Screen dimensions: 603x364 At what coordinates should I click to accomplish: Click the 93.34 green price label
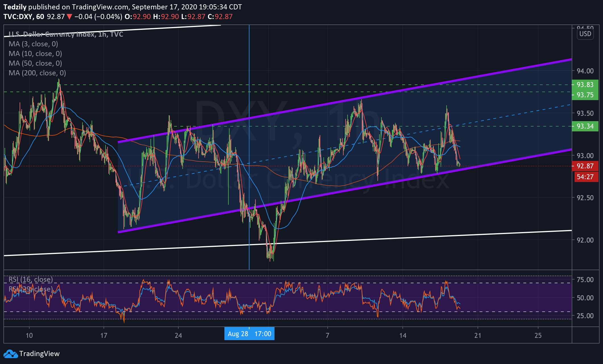(x=585, y=126)
